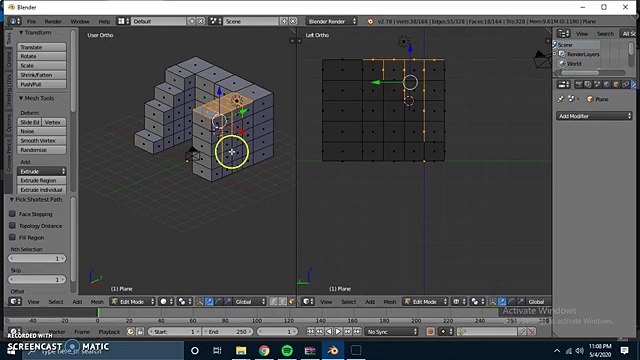Open right 3D viewport editor type icon
The image size is (640, 360).
tap(308, 302)
